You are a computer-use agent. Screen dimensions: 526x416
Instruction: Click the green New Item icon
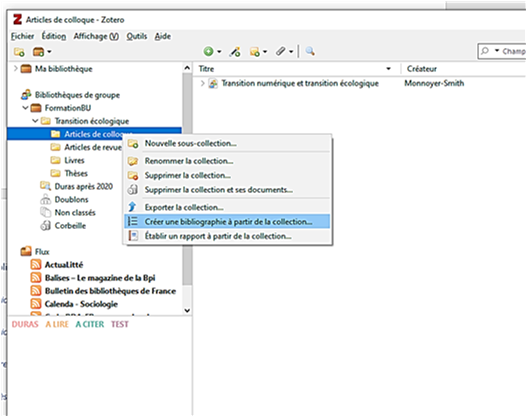pyautogui.click(x=208, y=52)
